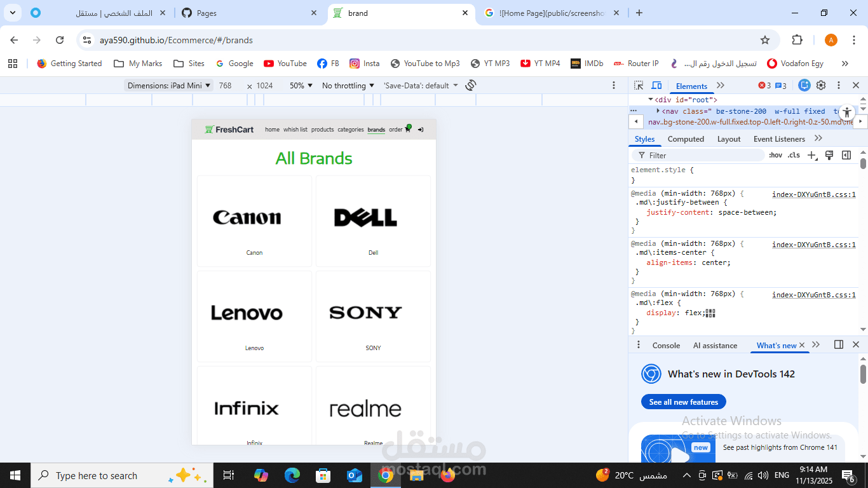The height and width of the screenshot is (488, 868).
Task: Click the login arrow icon in FreshCart
Action: [x=421, y=130]
